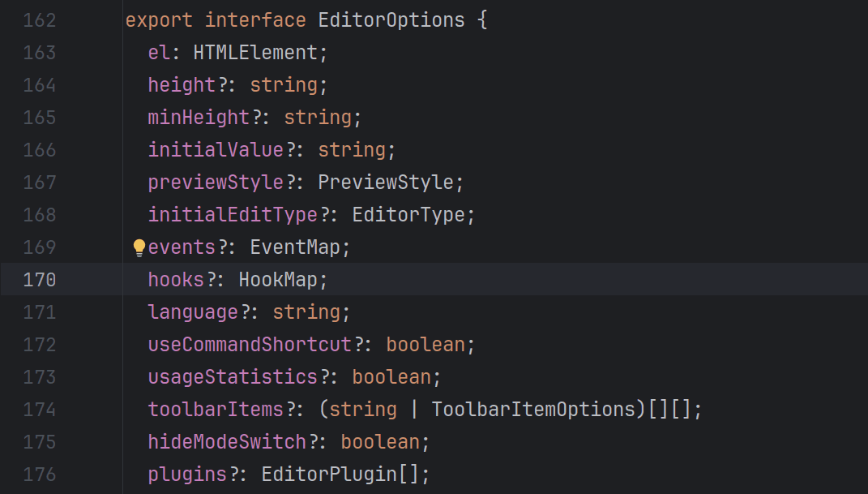The image size is (868, 494).
Task: Click the PreviewStyle type name
Action: (x=385, y=183)
